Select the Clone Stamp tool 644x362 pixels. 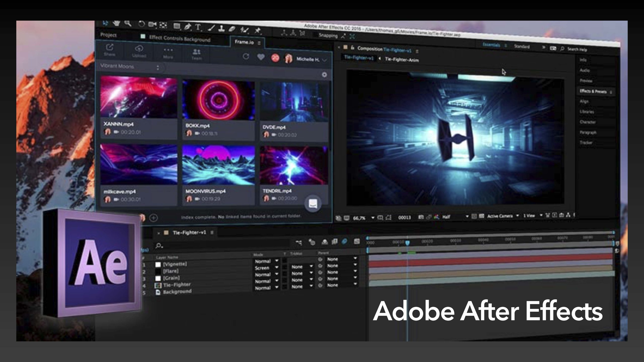coord(221,29)
